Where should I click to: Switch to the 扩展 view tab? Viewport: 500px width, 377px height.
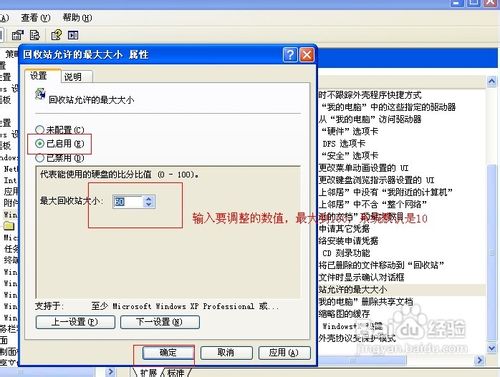148,373
